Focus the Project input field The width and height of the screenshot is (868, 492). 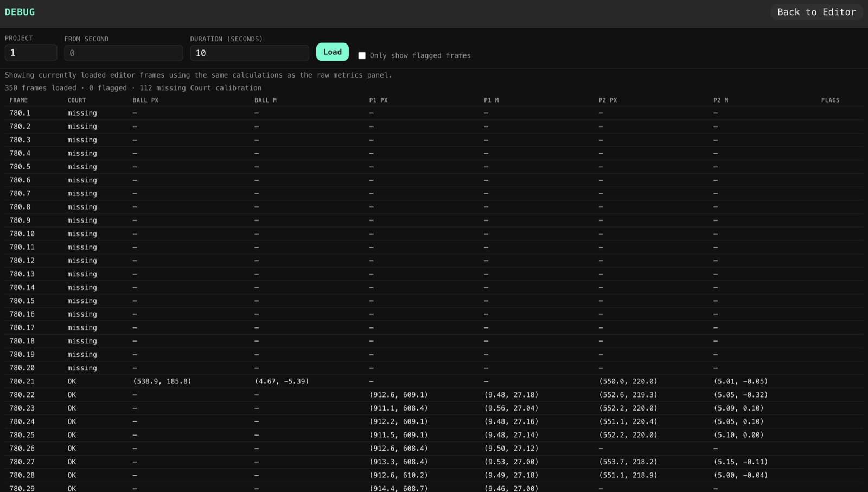[x=31, y=53]
